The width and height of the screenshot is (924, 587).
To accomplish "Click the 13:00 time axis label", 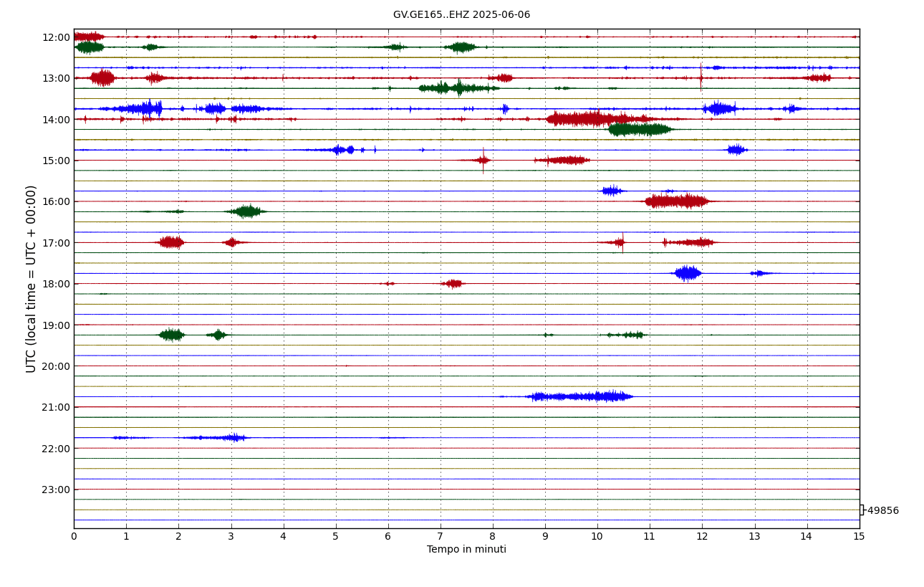I will 56,78.
